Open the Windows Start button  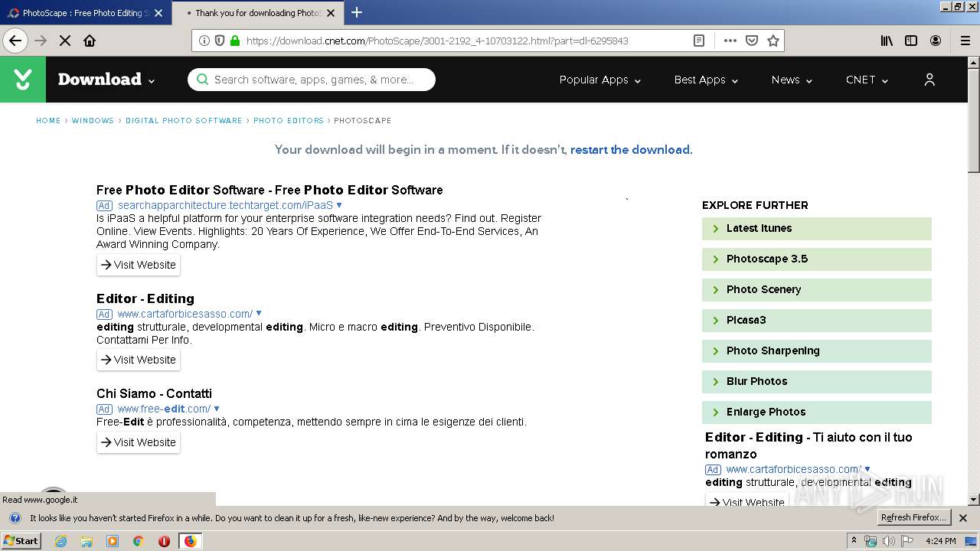(x=21, y=541)
